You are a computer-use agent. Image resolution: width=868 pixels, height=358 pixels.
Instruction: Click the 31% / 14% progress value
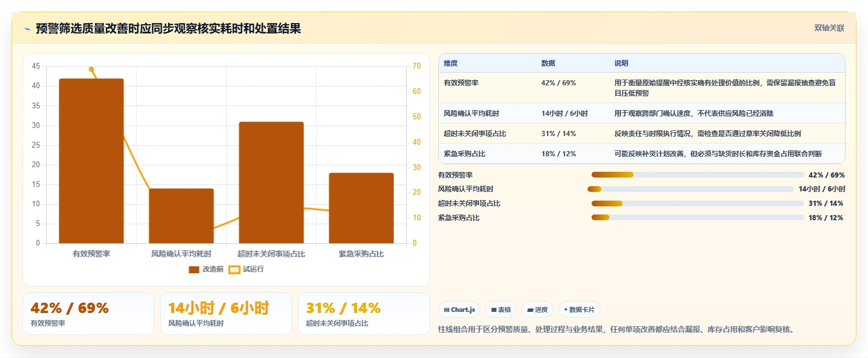coord(826,204)
